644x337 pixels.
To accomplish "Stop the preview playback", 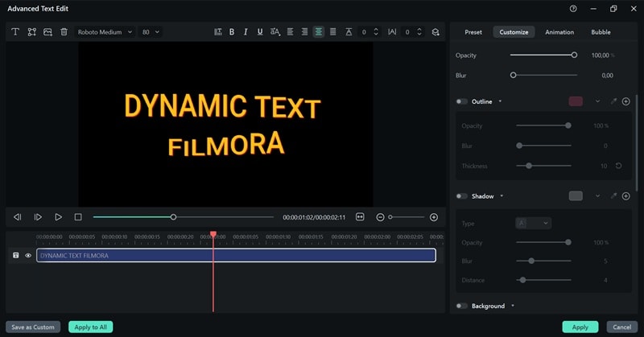I will pos(78,216).
